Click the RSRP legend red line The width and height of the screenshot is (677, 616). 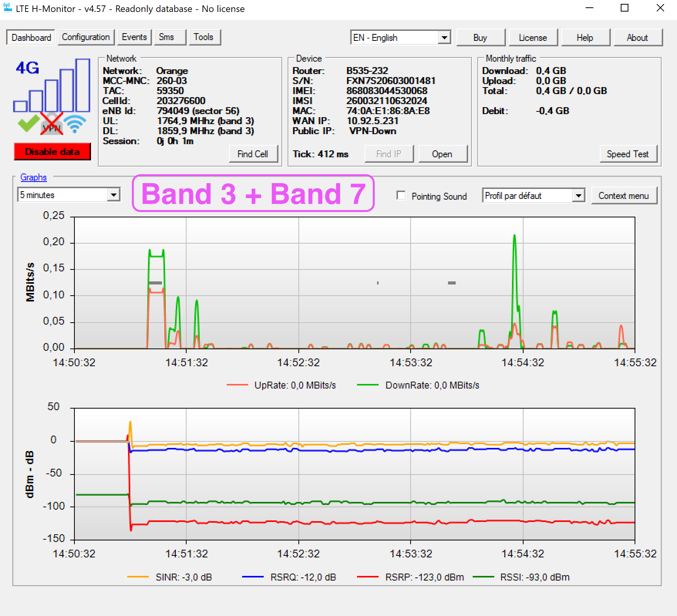pyautogui.click(x=368, y=577)
